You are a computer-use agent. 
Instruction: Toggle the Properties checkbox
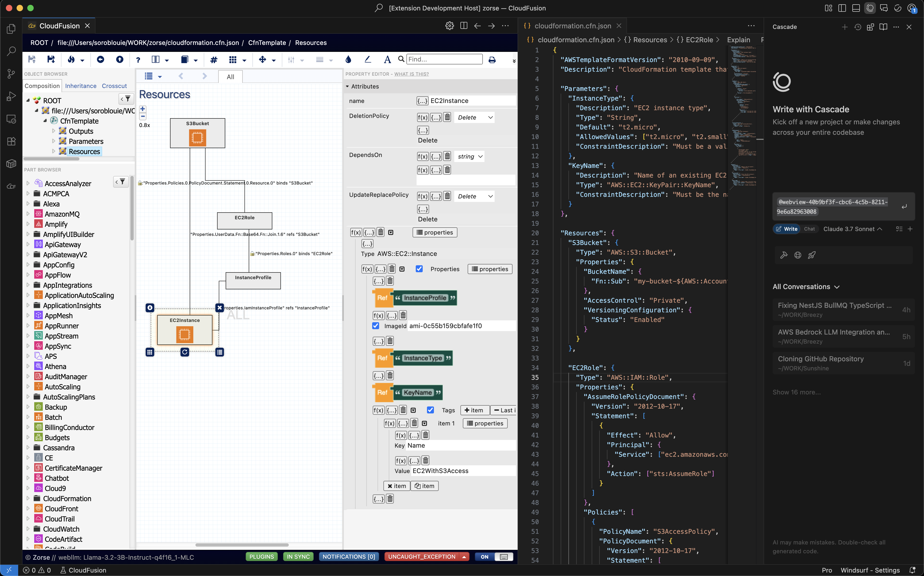[419, 269]
